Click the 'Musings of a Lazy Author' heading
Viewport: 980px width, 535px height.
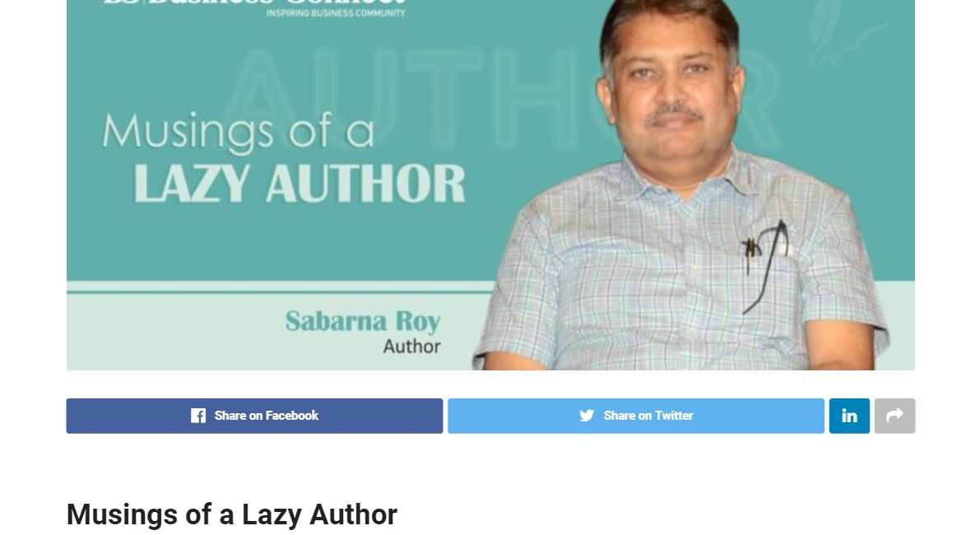232,514
